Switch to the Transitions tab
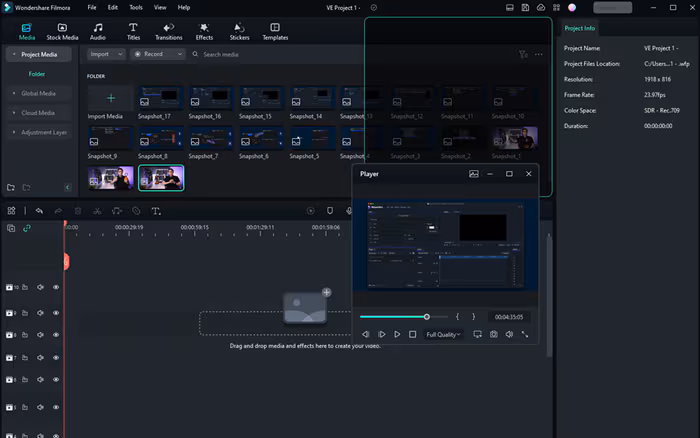Screen dimensions: 700x438 [x=168, y=31]
